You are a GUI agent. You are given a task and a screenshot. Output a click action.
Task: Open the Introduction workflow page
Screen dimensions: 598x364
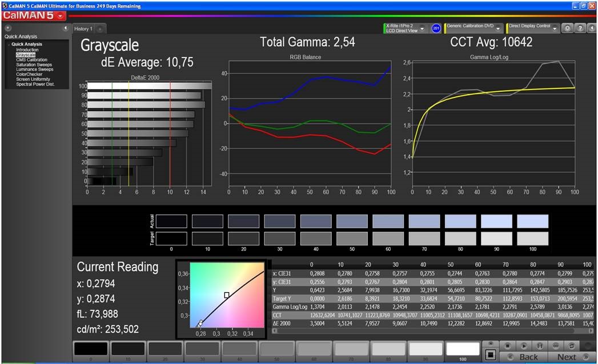coord(27,50)
